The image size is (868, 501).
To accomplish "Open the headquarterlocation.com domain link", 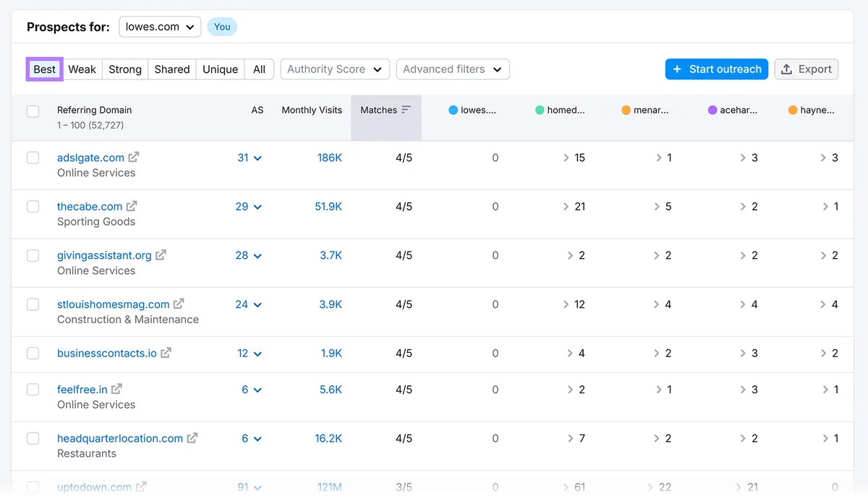I will pyautogui.click(x=120, y=438).
